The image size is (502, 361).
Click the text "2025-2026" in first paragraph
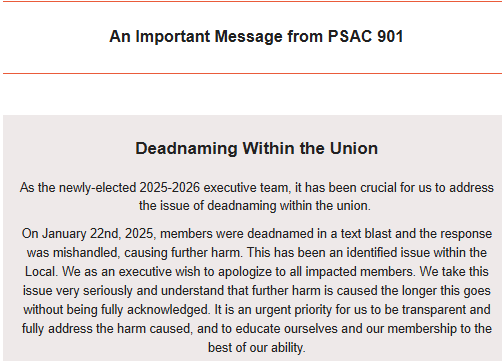pyautogui.click(x=170, y=188)
